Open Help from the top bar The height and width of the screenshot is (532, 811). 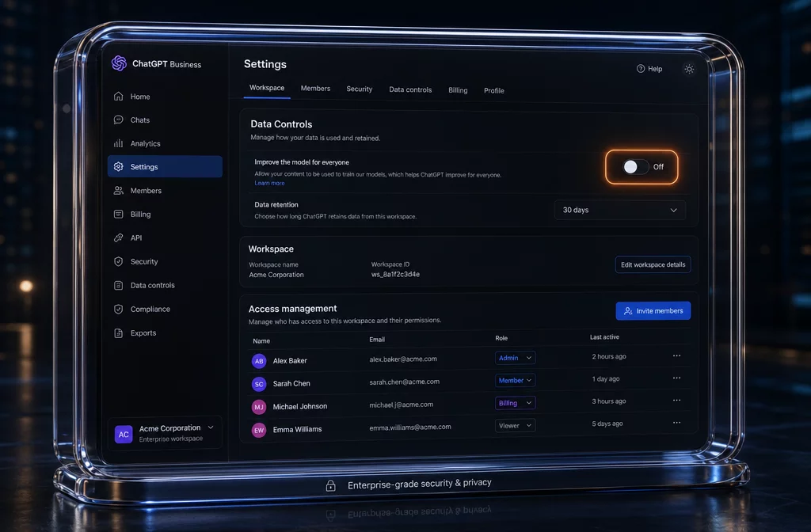[649, 69]
